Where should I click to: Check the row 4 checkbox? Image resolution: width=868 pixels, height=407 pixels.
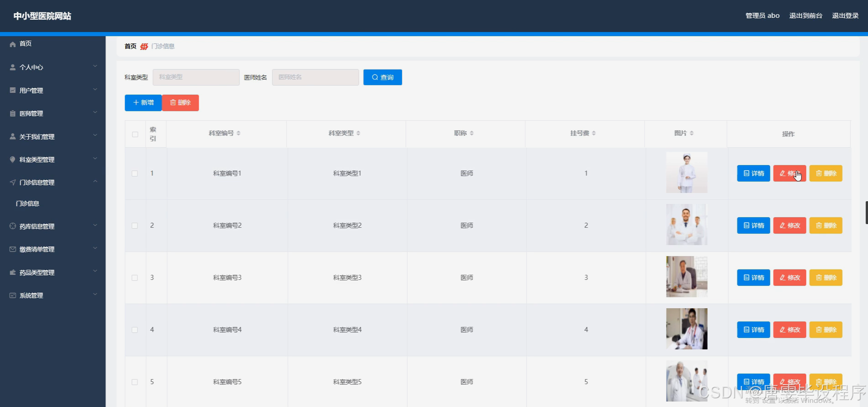[135, 330]
